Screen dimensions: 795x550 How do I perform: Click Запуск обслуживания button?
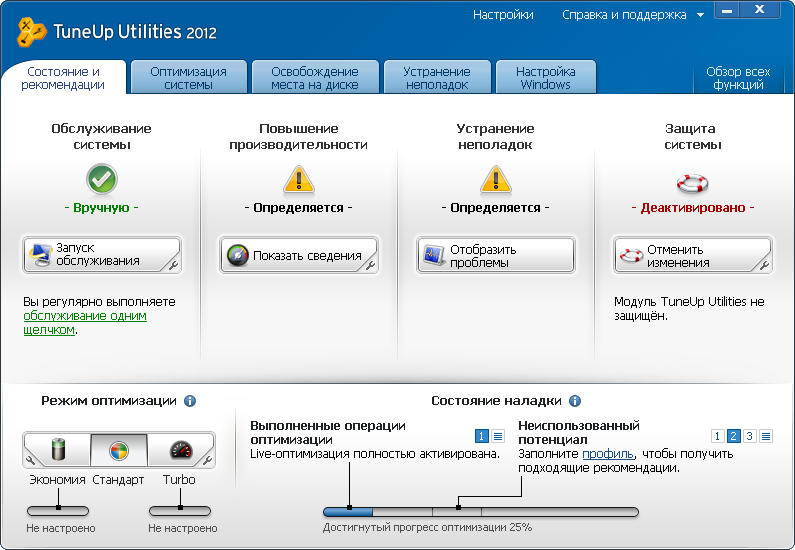click(101, 255)
